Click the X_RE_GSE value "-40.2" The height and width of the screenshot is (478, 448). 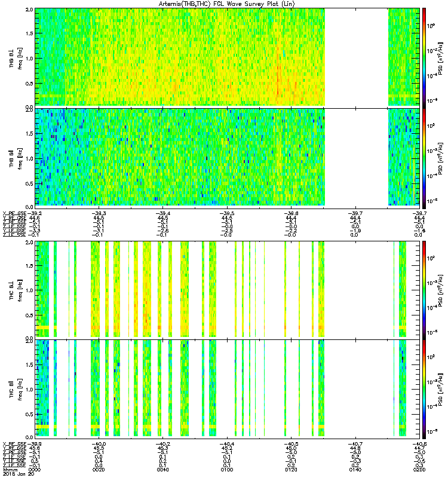click(162, 444)
